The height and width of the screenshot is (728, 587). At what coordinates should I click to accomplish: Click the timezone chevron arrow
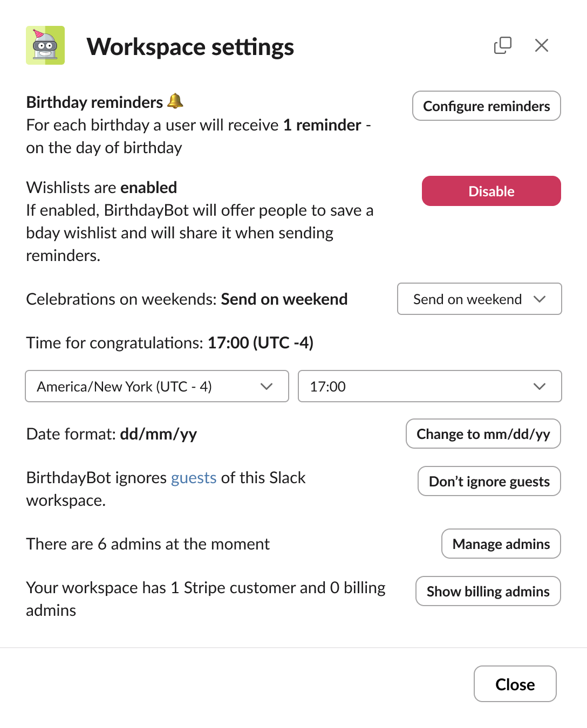coord(266,386)
